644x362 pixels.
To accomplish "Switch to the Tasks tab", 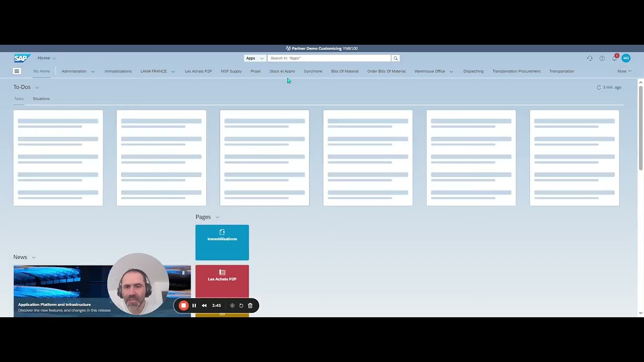I will pos(19,99).
